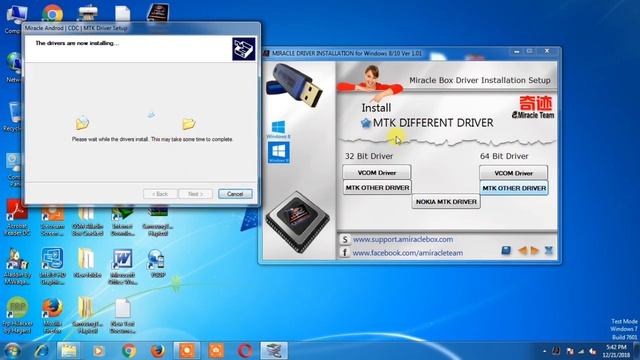Click the S support icon beside the link

[x=344, y=240]
